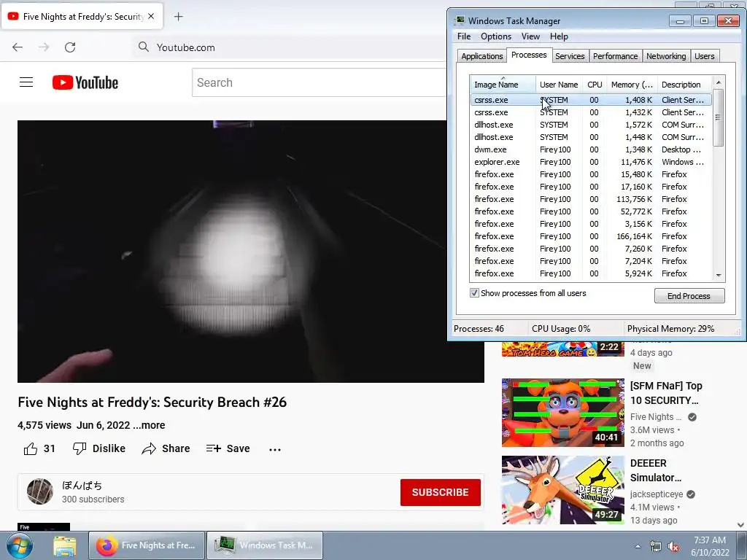The width and height of the screenshot is (747, 560).
Task: Open a new browser tab with plus icon
Action: (178, 17)
